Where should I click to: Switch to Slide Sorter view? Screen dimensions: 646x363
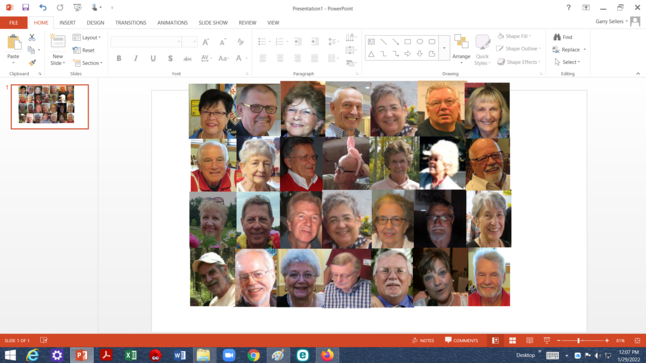(513, 340)
